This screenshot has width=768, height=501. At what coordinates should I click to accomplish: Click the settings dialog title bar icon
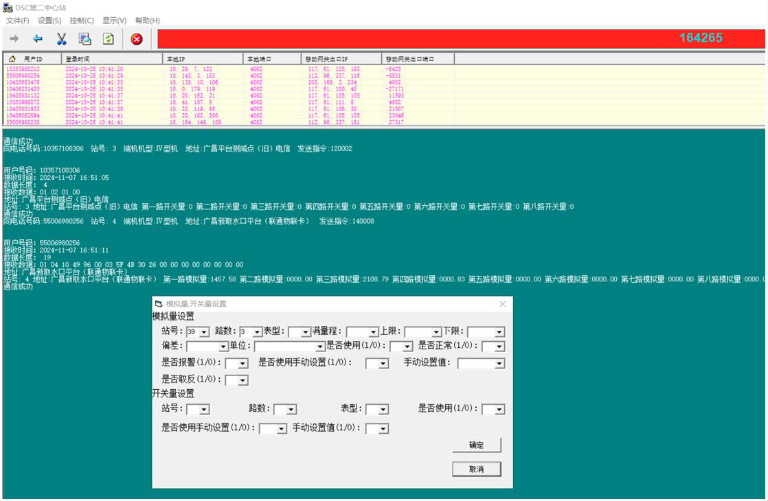159,304
